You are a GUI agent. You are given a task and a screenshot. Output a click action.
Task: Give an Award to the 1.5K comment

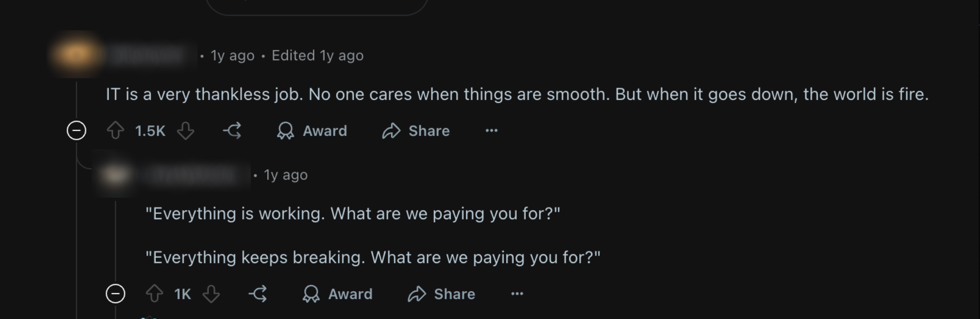[312, 131]
